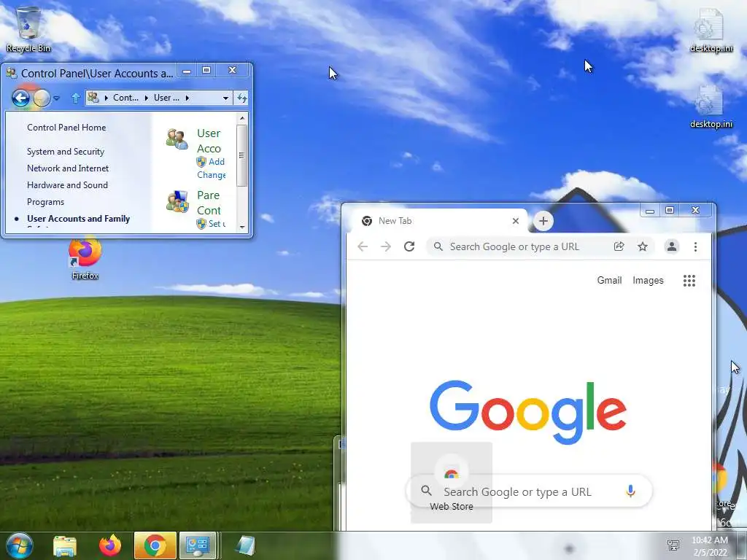This screenshot has height=560, width=747.
Task: Click the Control Panel back arrow button
Action: [x=20, y=98]
